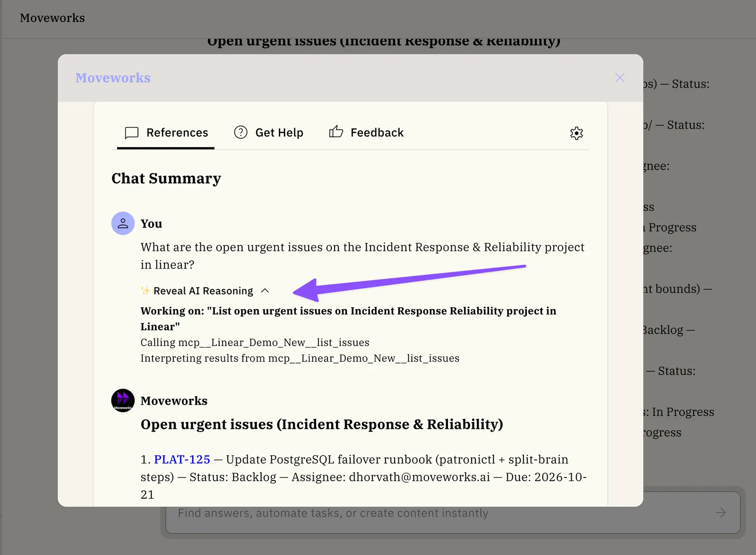Open the PLAT-125 issue link
The width and height of the screenshot is (756, 555).
(x=182, y=460)
